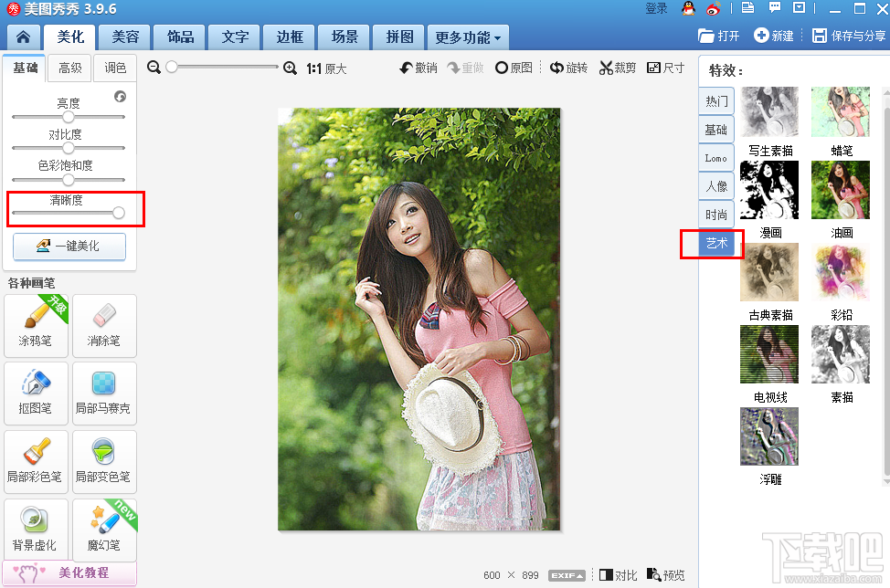Viewport: 890px width, 588px height.
Task: Click the zoom in magnifier icon
Action: [x=290, y=68]
